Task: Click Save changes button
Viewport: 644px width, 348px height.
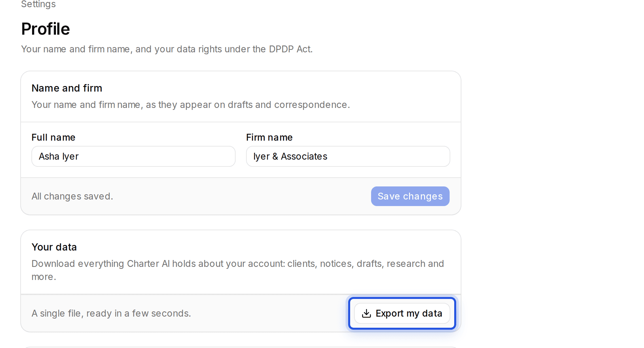Action: [410, 196]
